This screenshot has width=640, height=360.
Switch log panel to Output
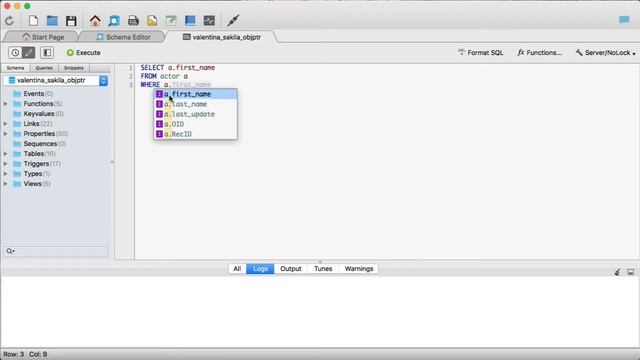coord(291,269)
